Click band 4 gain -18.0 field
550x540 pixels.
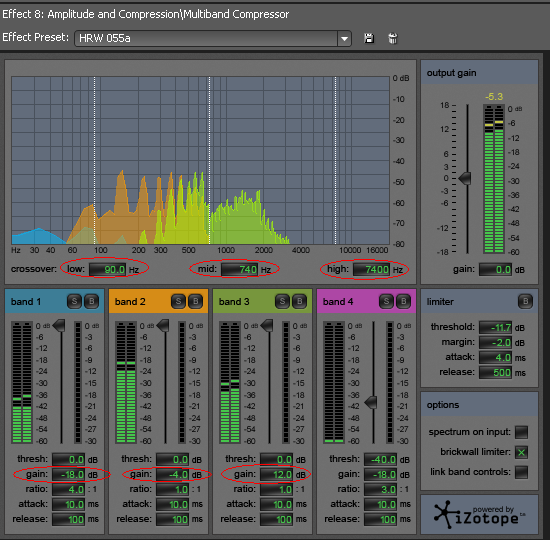coord(380,474)
